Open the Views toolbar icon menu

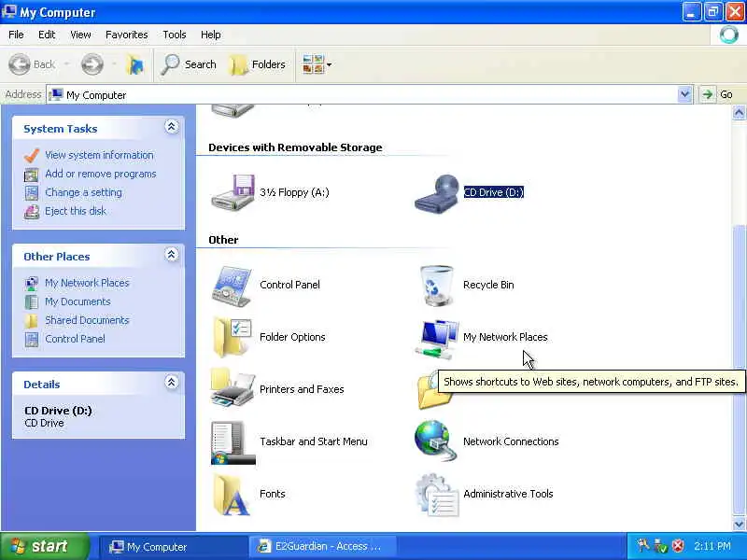317,64
